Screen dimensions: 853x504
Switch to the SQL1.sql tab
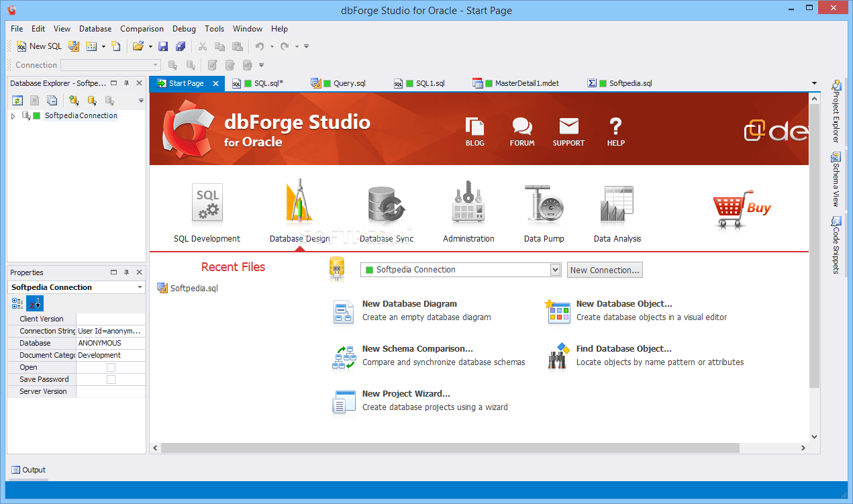[x=419, y=83]
